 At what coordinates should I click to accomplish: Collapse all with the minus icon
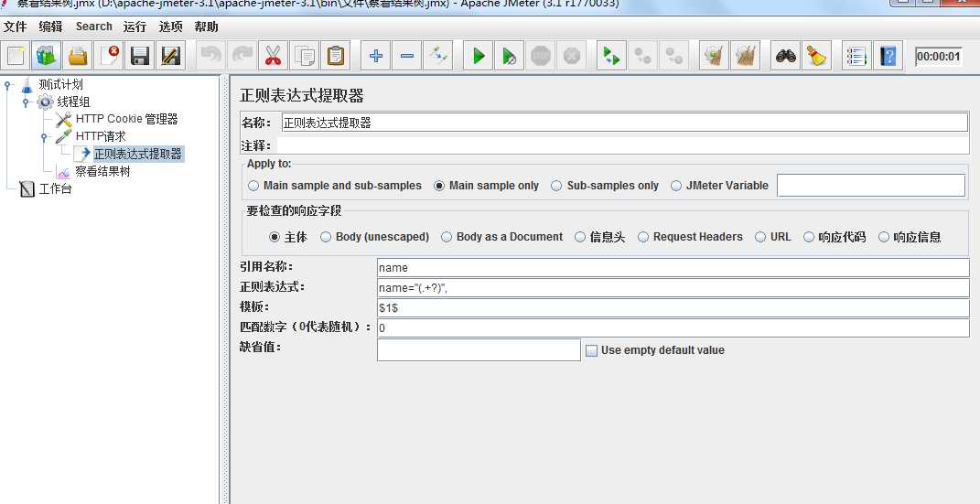coord(407,56)
